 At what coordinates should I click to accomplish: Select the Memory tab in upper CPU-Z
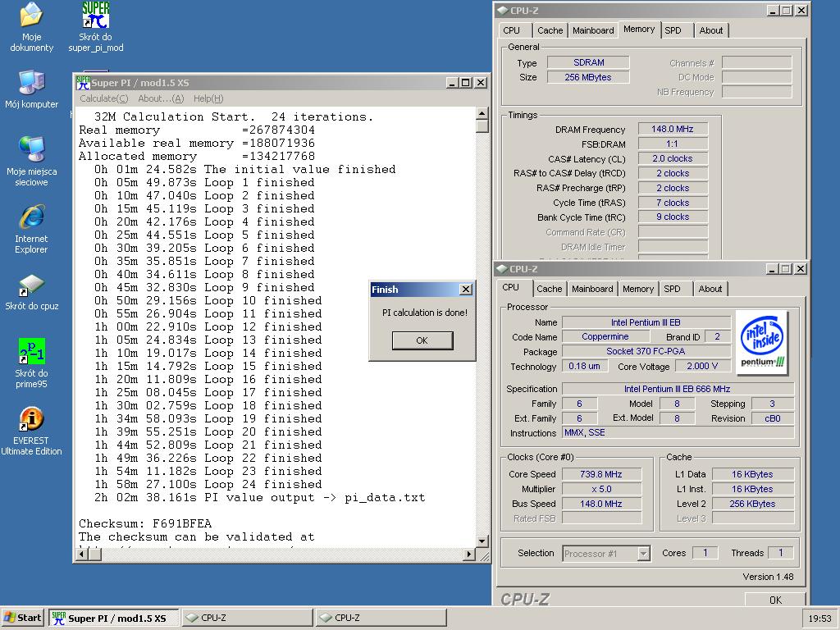tap(639, 29)
